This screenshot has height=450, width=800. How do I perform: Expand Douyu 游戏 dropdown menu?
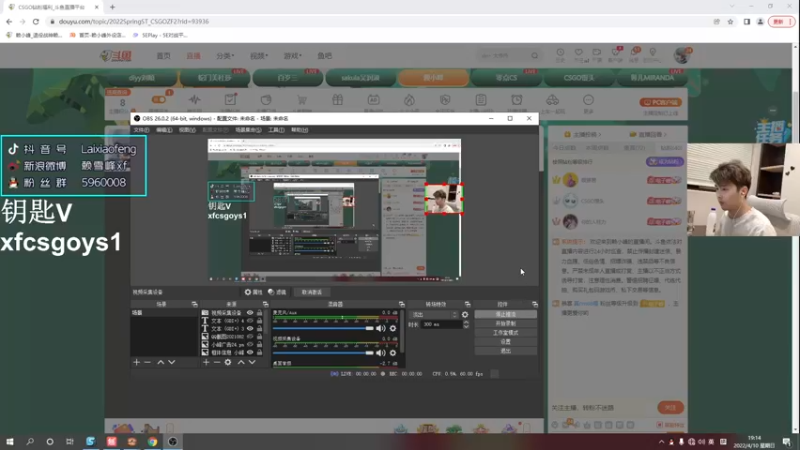coord(292,56)
